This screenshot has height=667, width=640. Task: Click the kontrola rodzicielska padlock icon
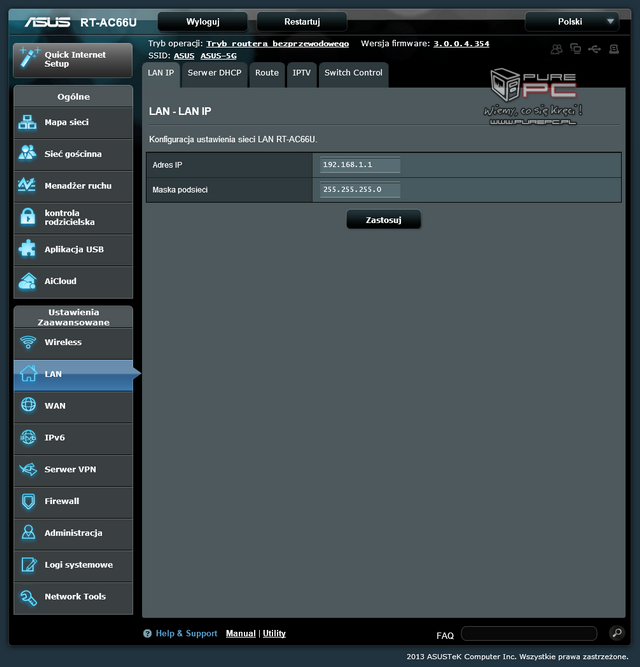coord(28,217)
